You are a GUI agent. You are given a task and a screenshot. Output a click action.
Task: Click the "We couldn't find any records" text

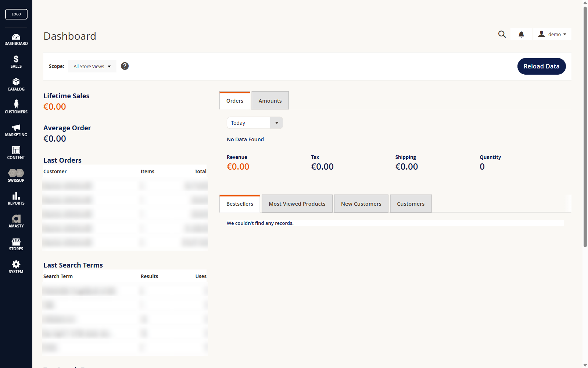pyautogui.click(x=260, y=223)
